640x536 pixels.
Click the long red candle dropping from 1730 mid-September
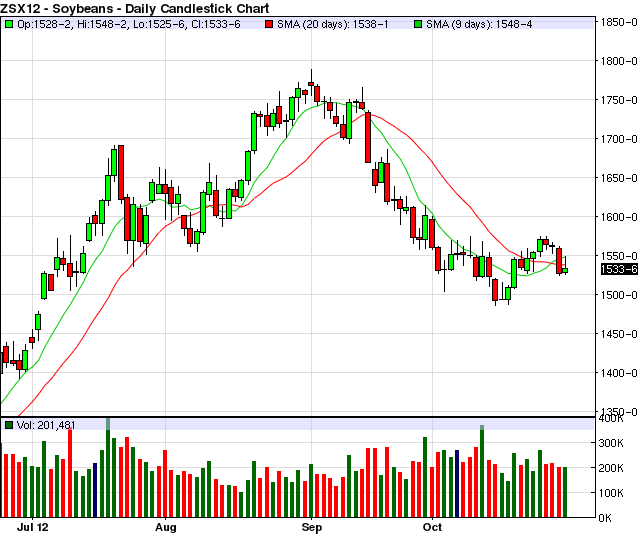[368, 137]
